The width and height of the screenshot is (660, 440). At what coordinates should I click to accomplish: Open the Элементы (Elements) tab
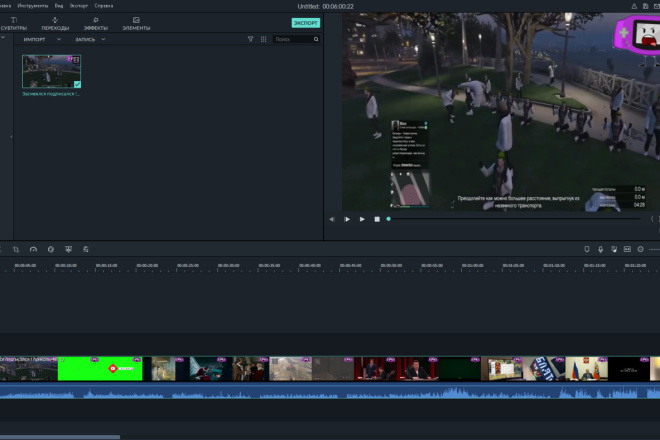tap(136, 24)
